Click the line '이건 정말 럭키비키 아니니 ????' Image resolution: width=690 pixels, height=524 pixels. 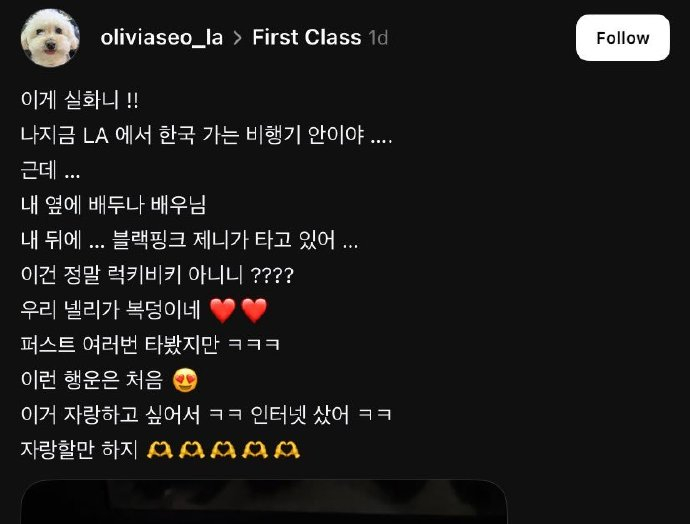point(157,275)
